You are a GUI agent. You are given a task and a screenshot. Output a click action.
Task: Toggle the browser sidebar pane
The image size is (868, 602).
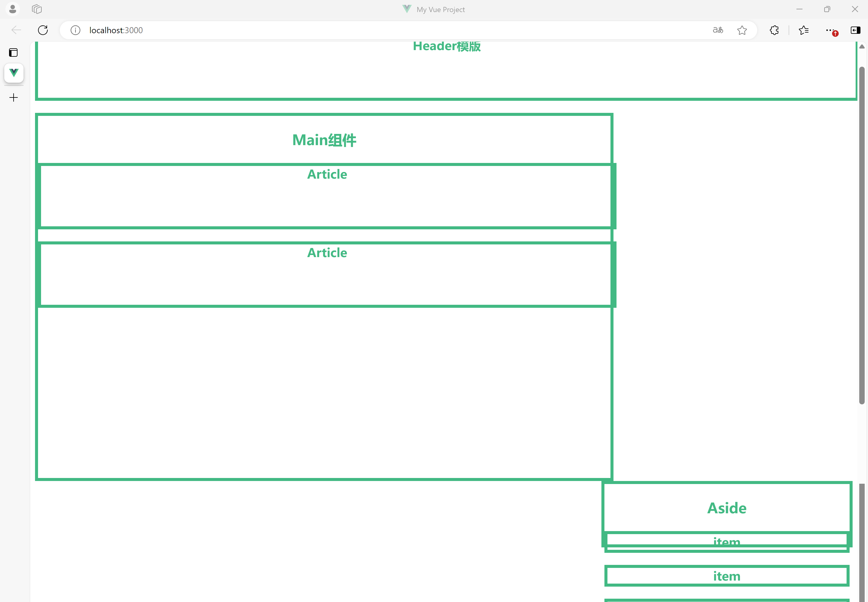pos(855,30)
